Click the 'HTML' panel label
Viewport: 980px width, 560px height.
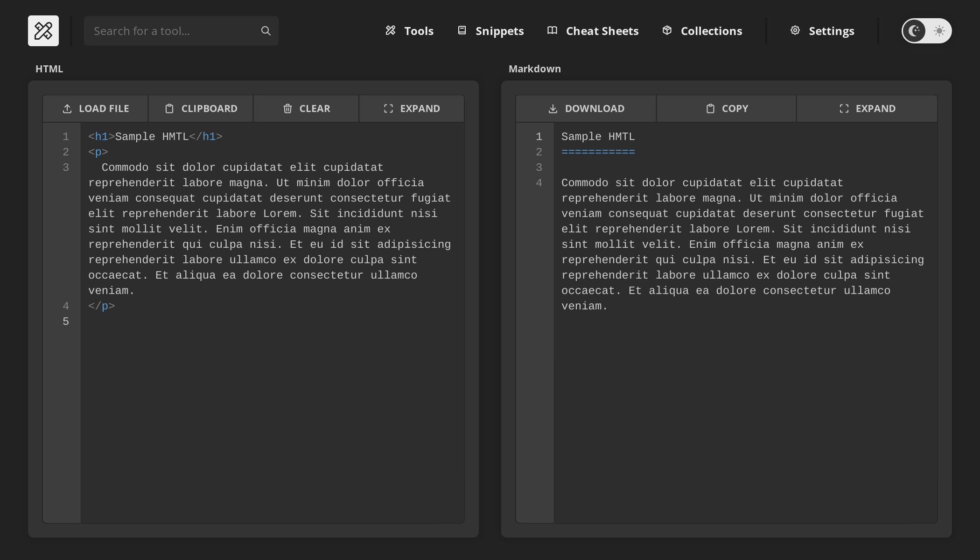click(49, 69)
